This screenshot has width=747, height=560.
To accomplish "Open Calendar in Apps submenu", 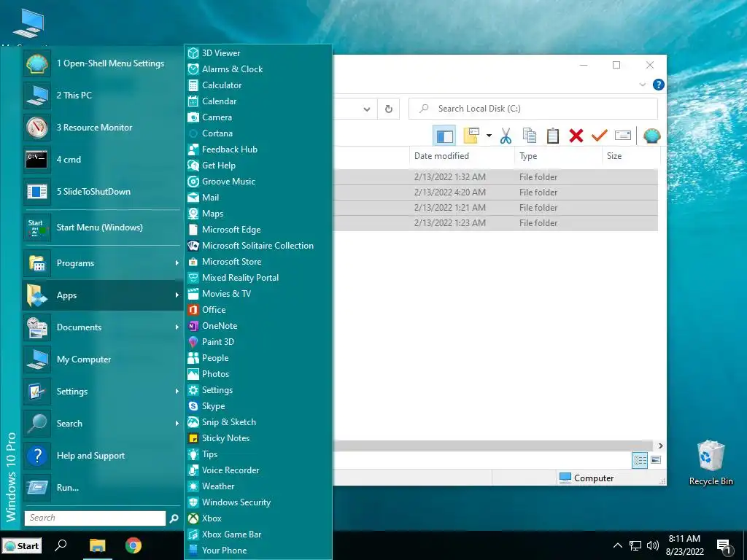I will click(x=258, y=101).
